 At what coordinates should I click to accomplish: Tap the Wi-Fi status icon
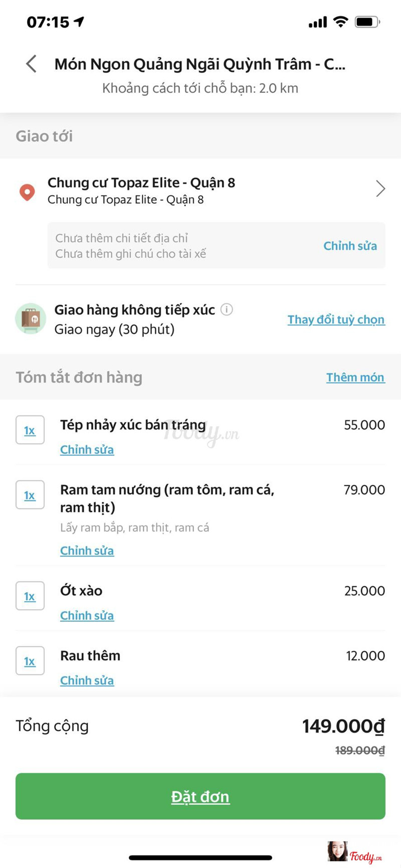coord(340,22)
